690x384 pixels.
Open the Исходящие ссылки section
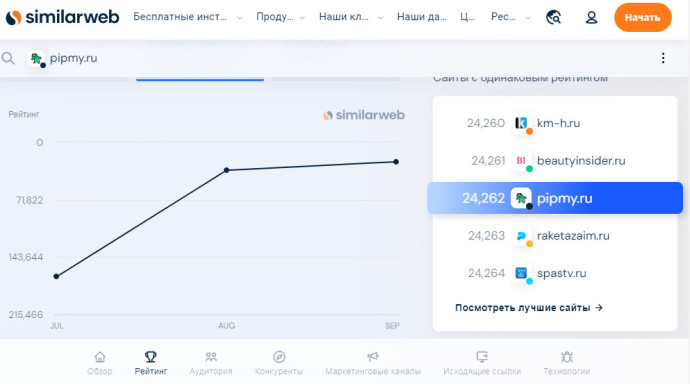point(482,363)
